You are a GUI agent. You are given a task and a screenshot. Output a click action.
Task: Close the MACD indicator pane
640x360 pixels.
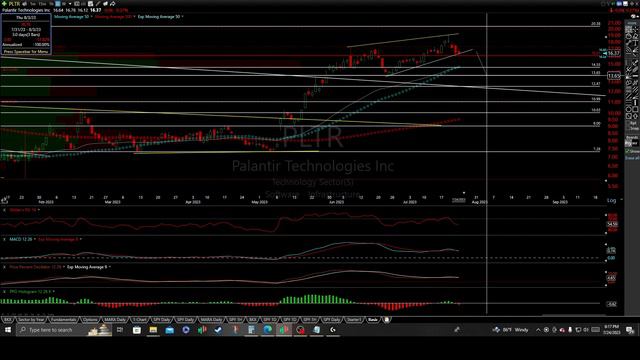(4, 239)
